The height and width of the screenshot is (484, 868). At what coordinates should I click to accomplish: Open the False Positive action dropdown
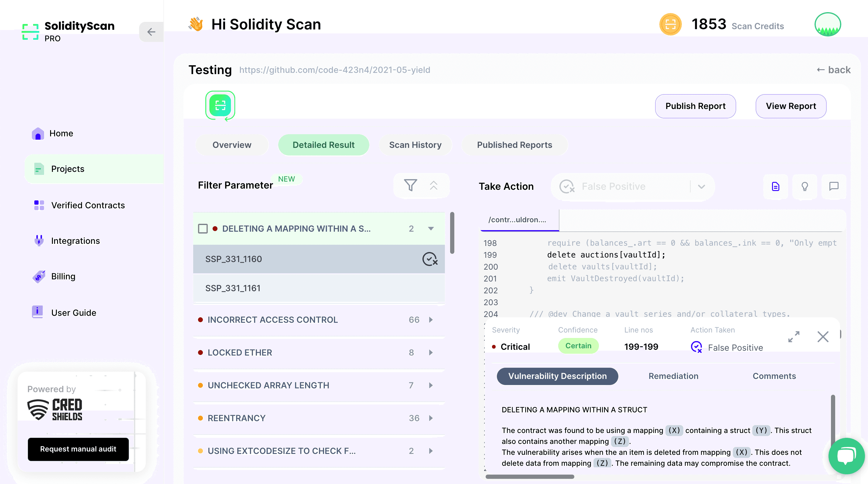pos(632,187)
